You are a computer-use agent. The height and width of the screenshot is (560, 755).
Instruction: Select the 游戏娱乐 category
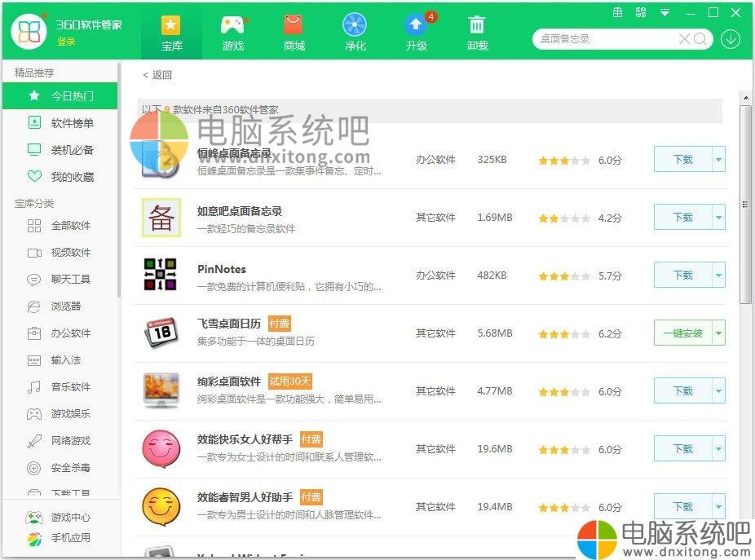[60, 413]
